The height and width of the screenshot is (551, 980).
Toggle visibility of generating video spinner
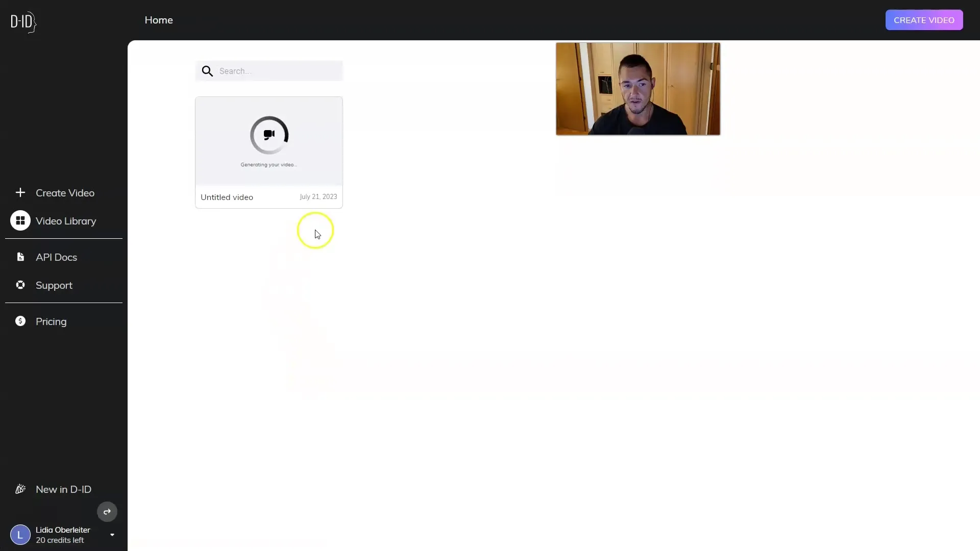[268, 135]
